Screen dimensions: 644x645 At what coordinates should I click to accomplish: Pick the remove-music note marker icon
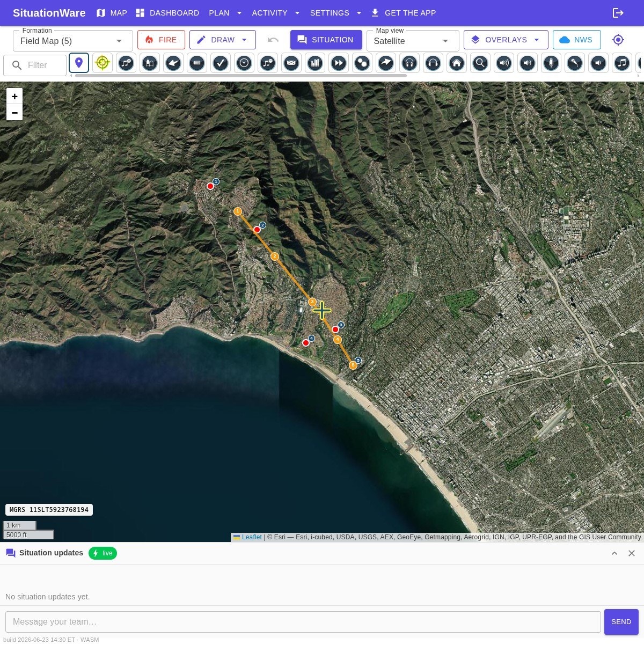[x=268, y=63]
